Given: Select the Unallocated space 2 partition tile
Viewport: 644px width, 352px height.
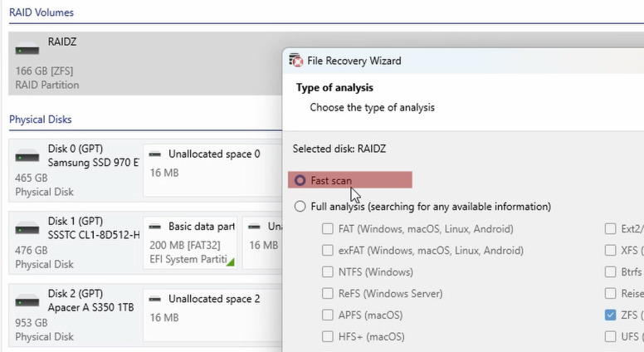Looking at the screenshot, I should pyautogui.click(x=212, y=315).
